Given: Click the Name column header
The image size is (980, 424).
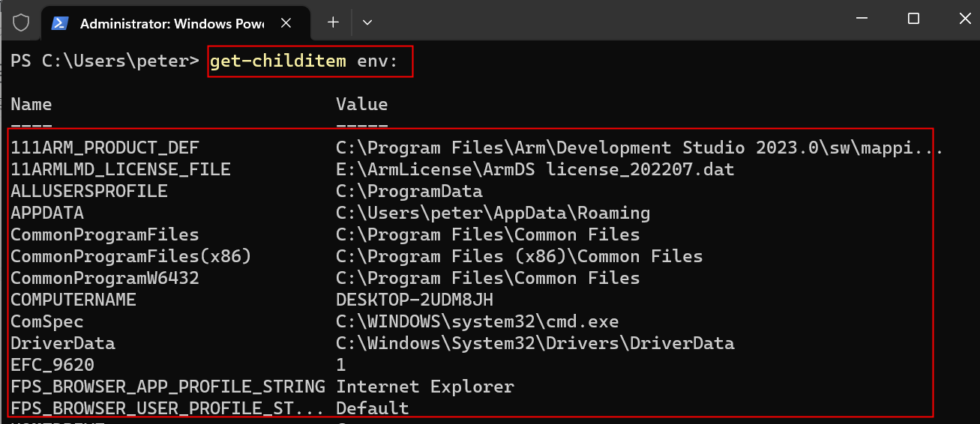Looking at the screenshot, I should [31, 104].
